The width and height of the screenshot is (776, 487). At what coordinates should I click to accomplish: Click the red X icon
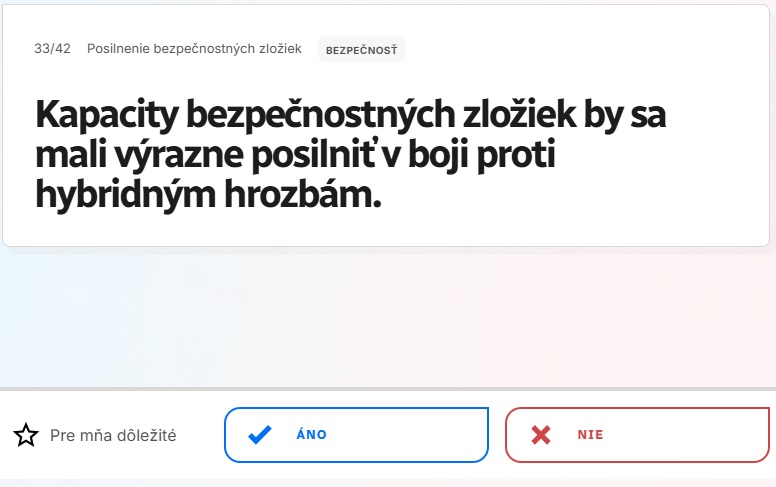point(541,435)
